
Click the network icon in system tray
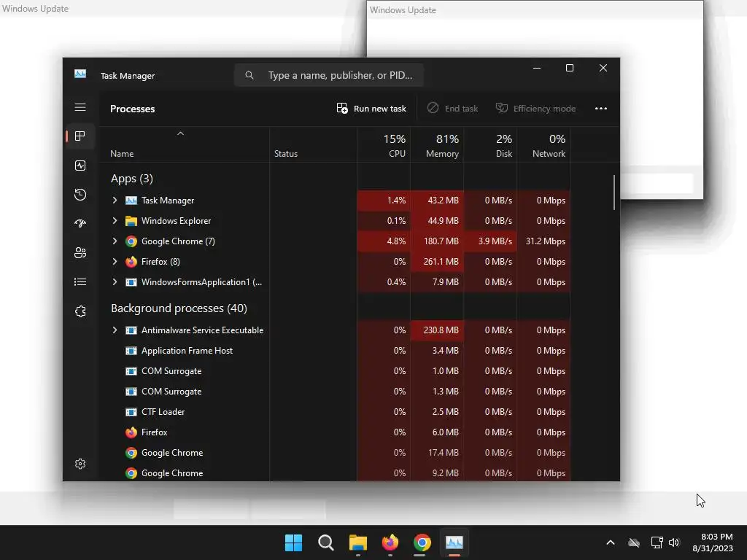[657, 542]
